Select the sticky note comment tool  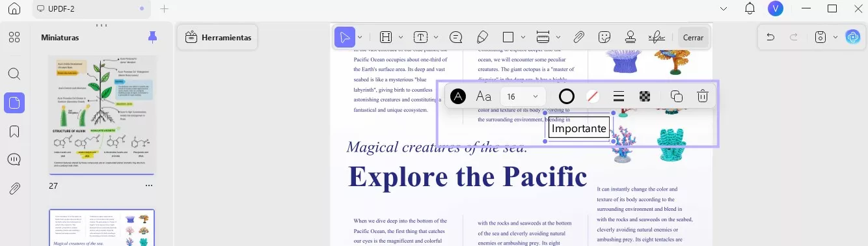coord(456,37)
